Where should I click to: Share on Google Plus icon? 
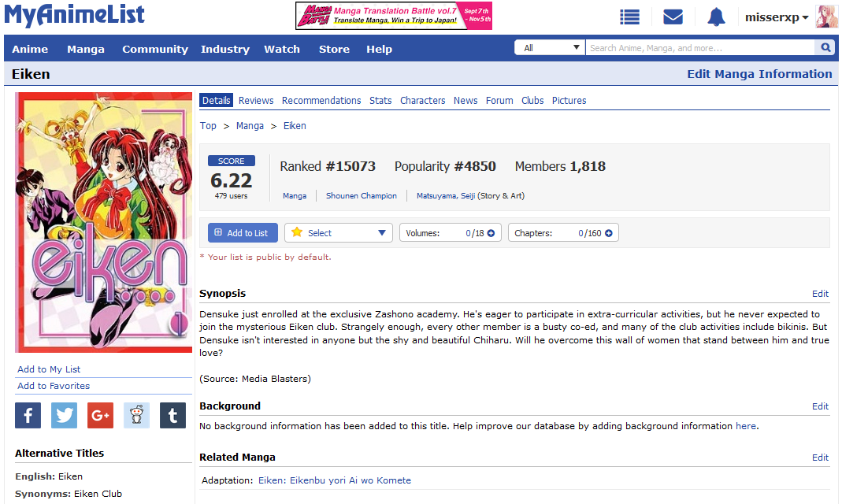[x=100, y=416]
